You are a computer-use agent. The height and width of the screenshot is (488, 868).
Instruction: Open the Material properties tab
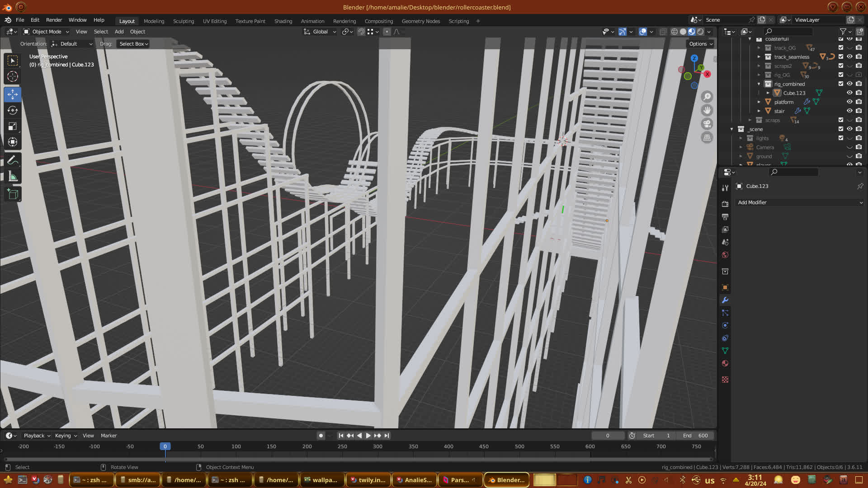coord(725,363)
